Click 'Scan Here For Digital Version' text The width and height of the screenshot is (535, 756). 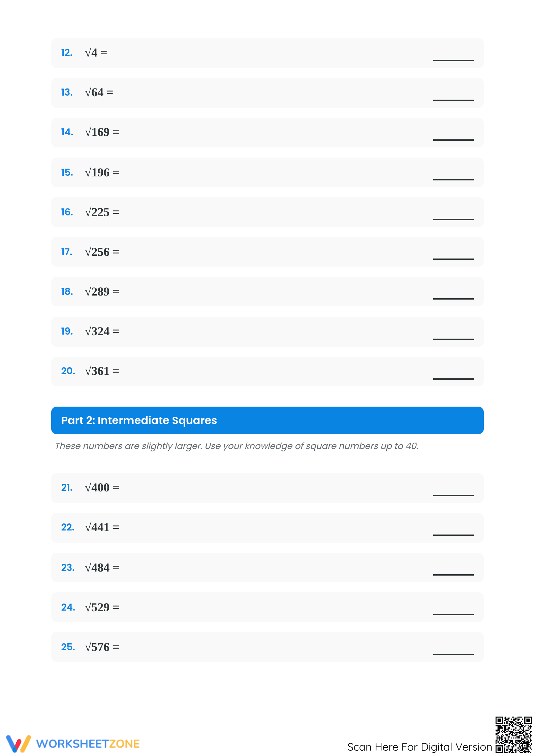coord(420,747)
